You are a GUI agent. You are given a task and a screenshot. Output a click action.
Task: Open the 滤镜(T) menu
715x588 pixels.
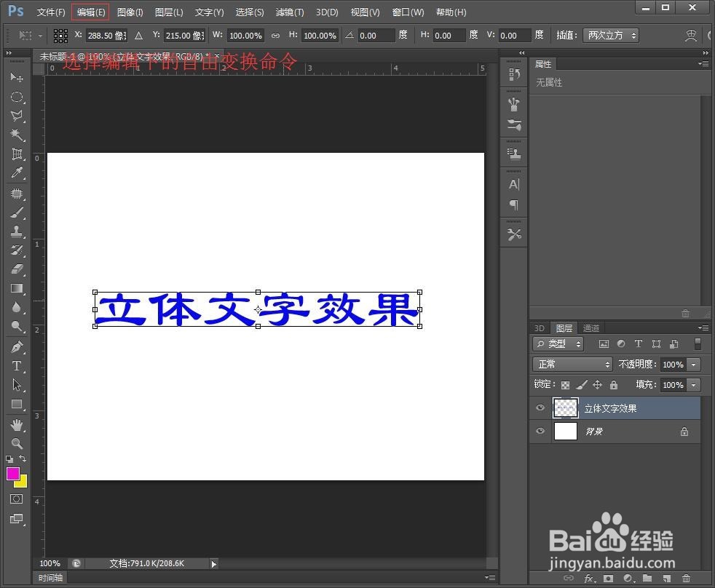pyautogui.click(x=289, y=12)
